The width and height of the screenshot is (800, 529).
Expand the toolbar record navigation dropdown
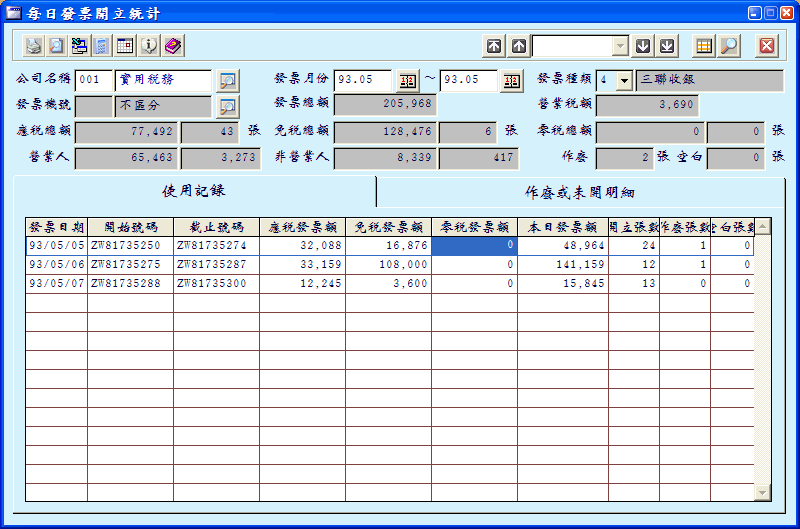click(620, 46)
